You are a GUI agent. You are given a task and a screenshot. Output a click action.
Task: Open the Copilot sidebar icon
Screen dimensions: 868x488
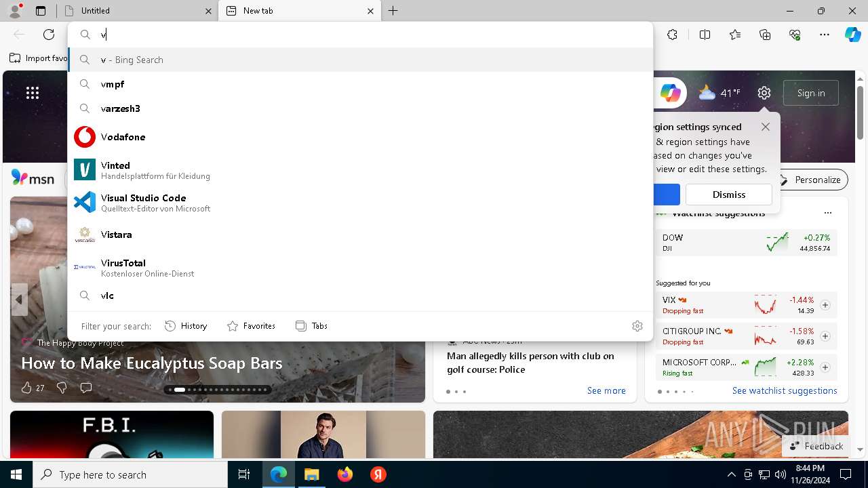[x=852, y=35]
